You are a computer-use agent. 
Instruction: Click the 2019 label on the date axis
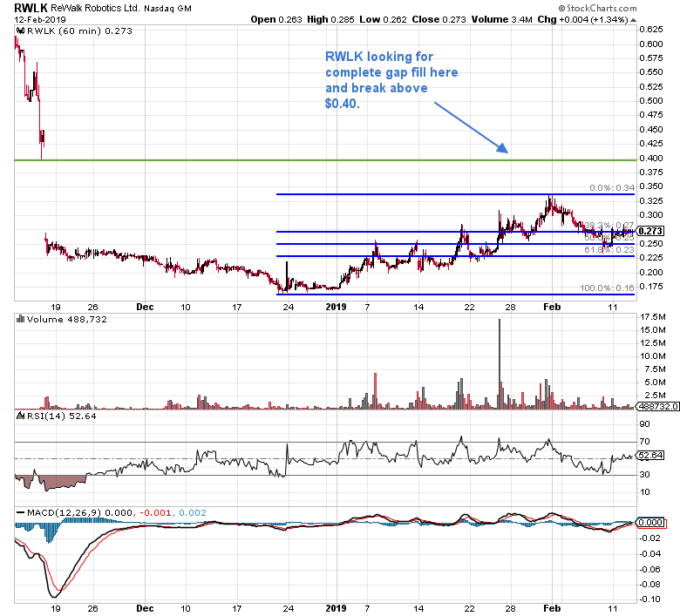click(x=337, y=307)
